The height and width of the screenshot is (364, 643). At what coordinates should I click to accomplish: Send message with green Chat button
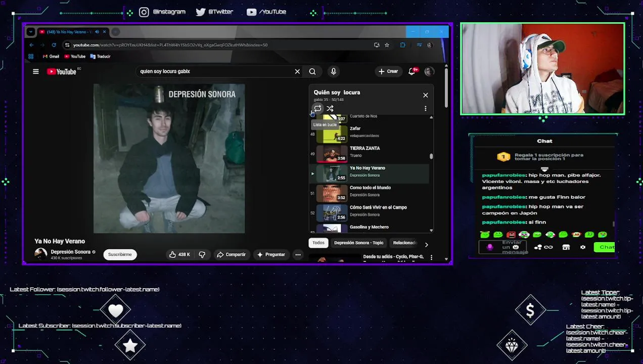click(x=605, y=247)
